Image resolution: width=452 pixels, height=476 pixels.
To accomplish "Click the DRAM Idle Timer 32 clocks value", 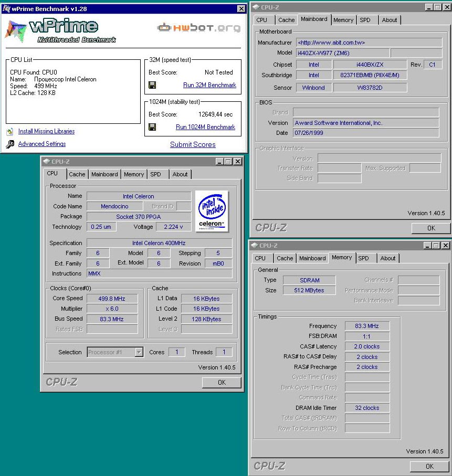I will 367,408.
